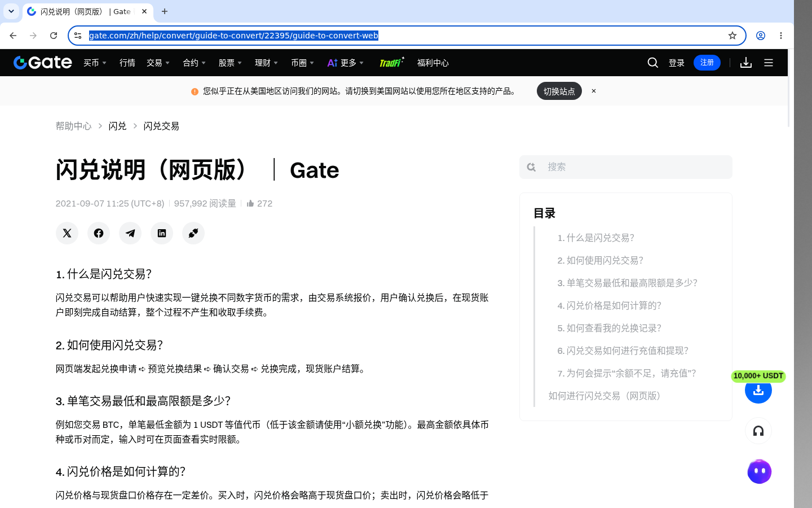This screenshot has height=508, width=812.
Task: Share article on X (Twitter)
Action: click(67, 233)
